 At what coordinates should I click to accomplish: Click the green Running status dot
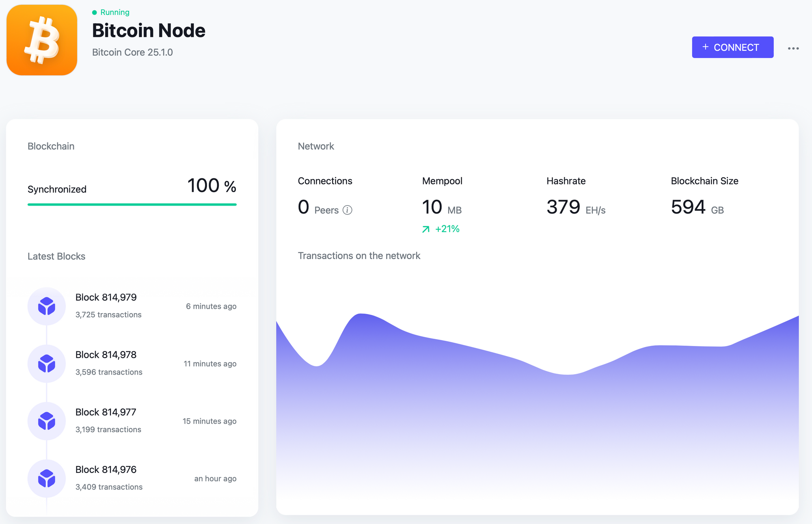(x=95, y=13)
